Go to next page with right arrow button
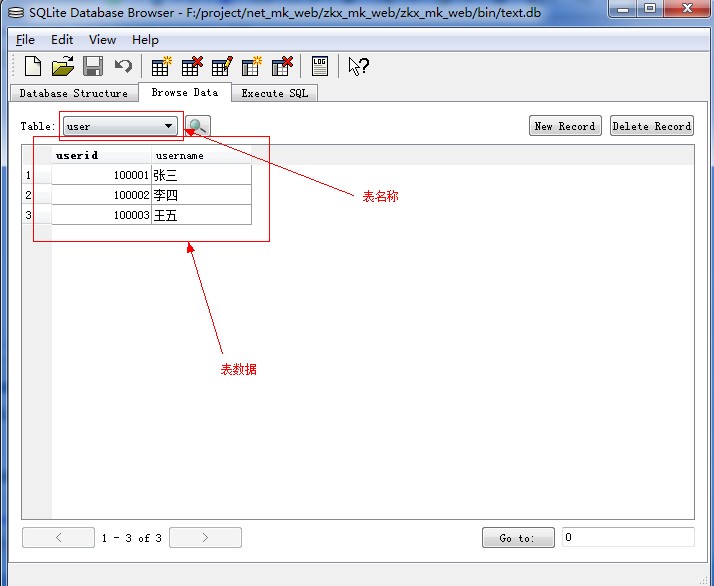714x586 pixels. [205, 538]
